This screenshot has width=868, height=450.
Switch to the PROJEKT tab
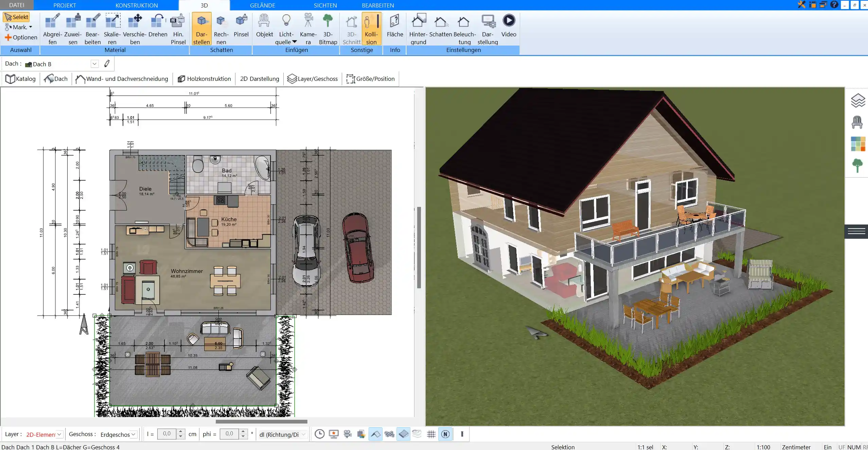pyautogui.click(x=65, y=5)
